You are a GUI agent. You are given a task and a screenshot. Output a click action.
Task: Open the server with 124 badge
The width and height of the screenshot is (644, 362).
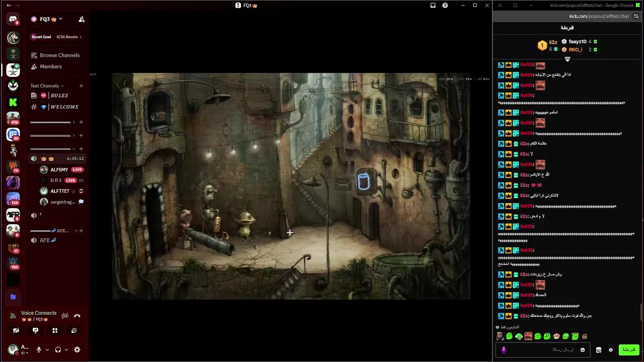pyautogui.click(x=13, y=199)
